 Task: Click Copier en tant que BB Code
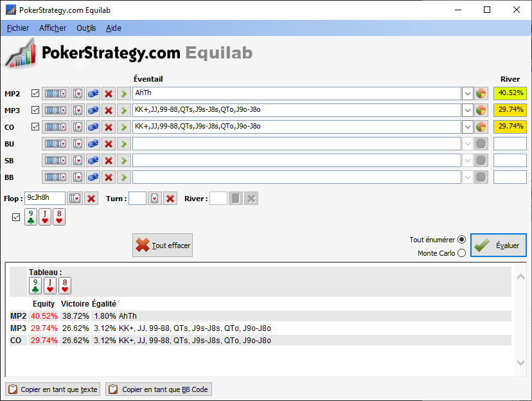pos(159,389)
